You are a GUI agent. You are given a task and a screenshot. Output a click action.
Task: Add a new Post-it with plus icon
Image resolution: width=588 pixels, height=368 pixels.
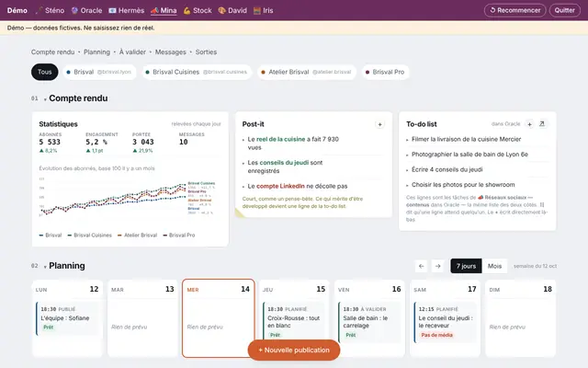[379, 124]
